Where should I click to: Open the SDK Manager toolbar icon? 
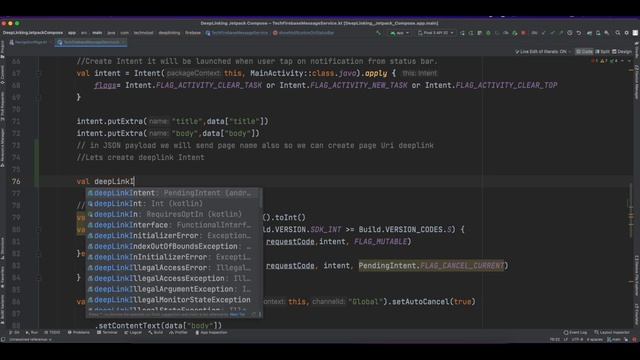(x=607, y=33)
